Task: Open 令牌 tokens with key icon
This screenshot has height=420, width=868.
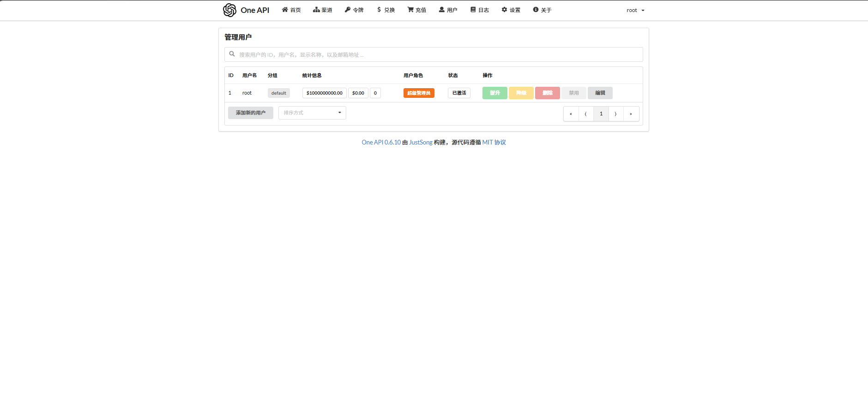Action: tap(354, 10)
